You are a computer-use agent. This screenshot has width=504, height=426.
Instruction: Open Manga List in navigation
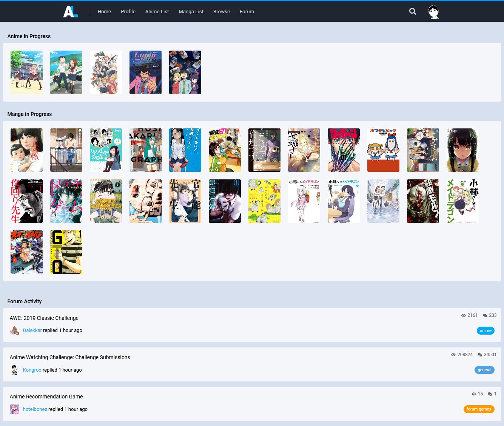[x=191, y=12]
